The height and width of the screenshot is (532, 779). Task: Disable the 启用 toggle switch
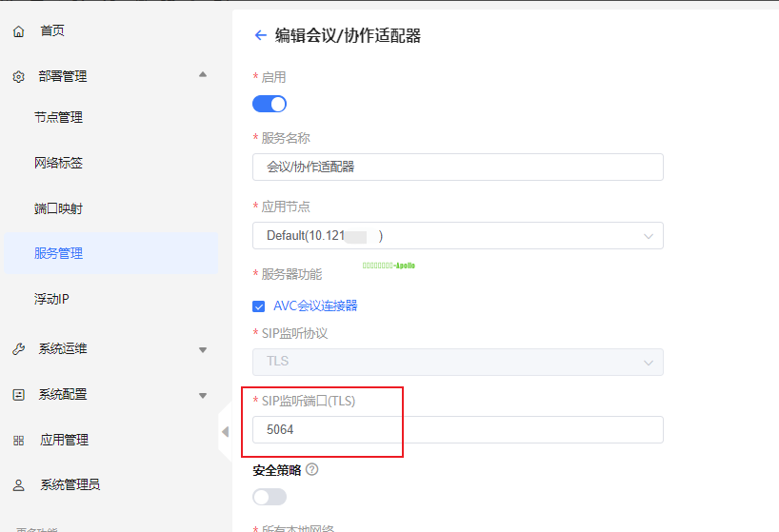(x=270, y=104)
